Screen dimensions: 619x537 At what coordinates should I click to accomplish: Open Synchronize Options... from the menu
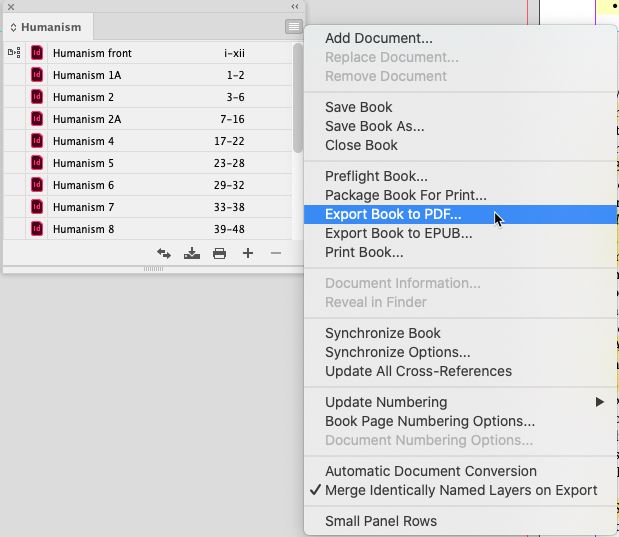(x=461, y=352)
